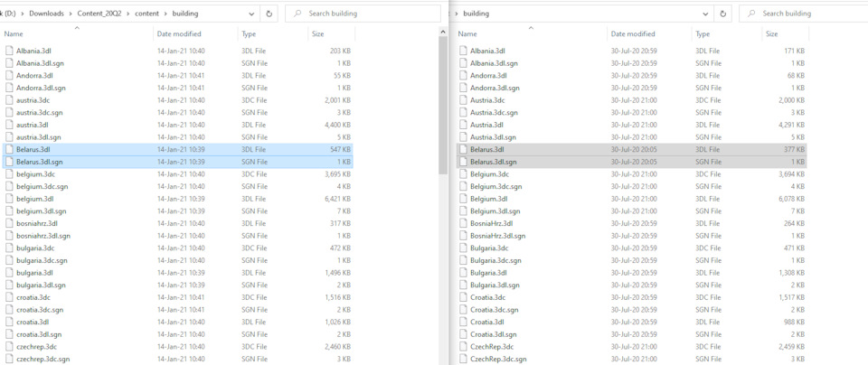Click the Search building field in right window
Image resolution: width=868 pixels, height=365 pixels.
point(804,14)
